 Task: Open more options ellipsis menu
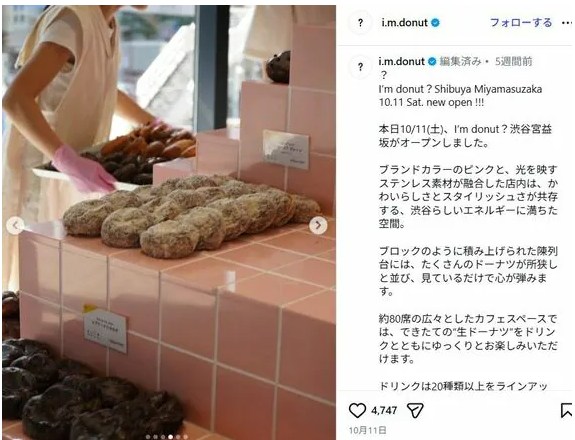[567, 23]
